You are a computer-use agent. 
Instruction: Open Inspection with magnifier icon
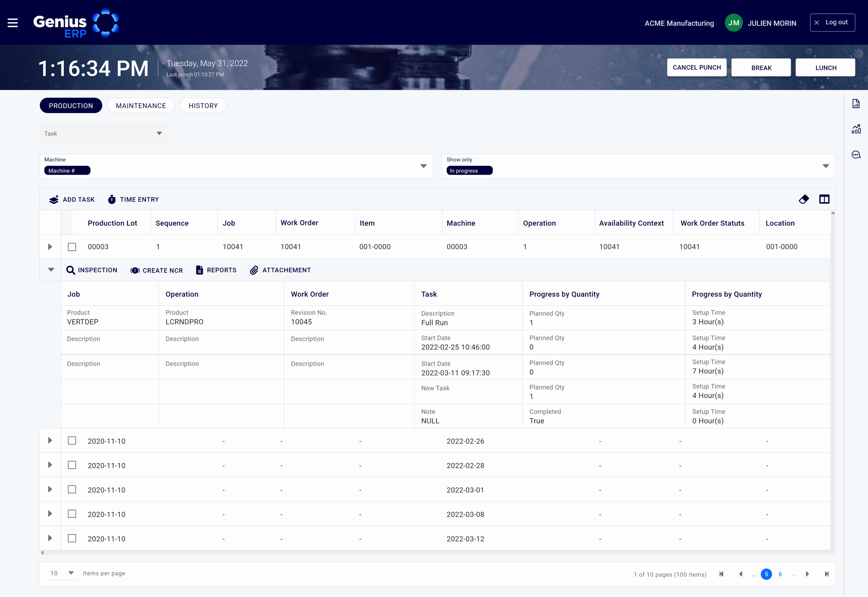coord(71,270)
